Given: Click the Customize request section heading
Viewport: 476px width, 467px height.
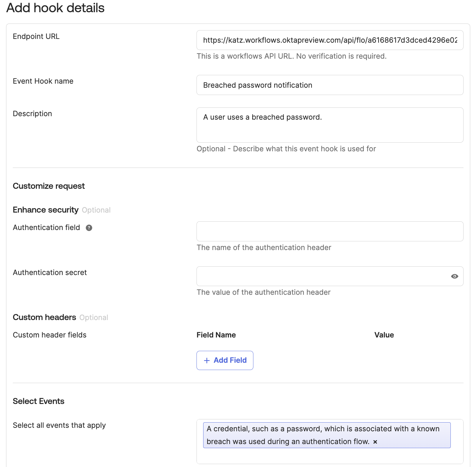Looking at the screenshot, I should pyautogui.click(x=48, y=186).
